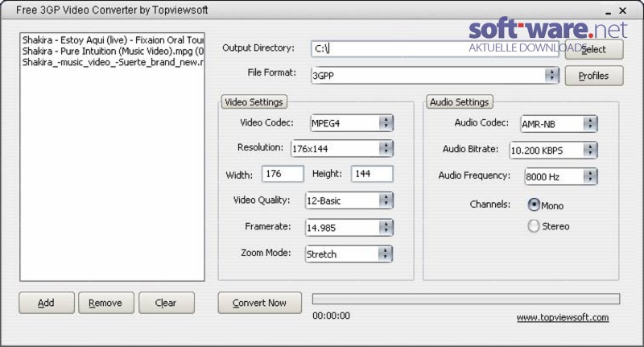
Task: Start conversion with Convert Now button
Action: pos(259,303)
